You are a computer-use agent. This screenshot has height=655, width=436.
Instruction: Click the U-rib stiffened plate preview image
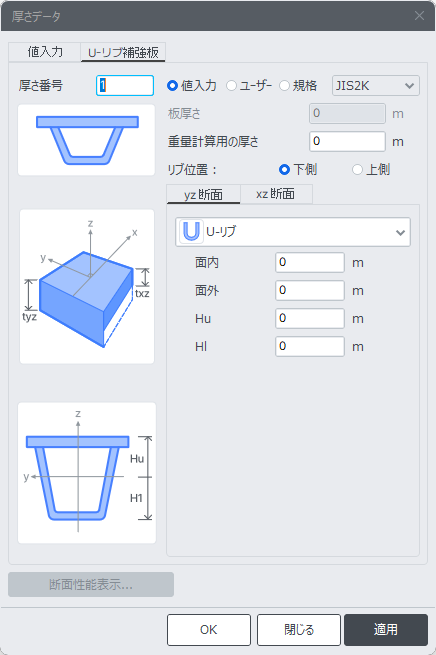click(x=86, y=140)
